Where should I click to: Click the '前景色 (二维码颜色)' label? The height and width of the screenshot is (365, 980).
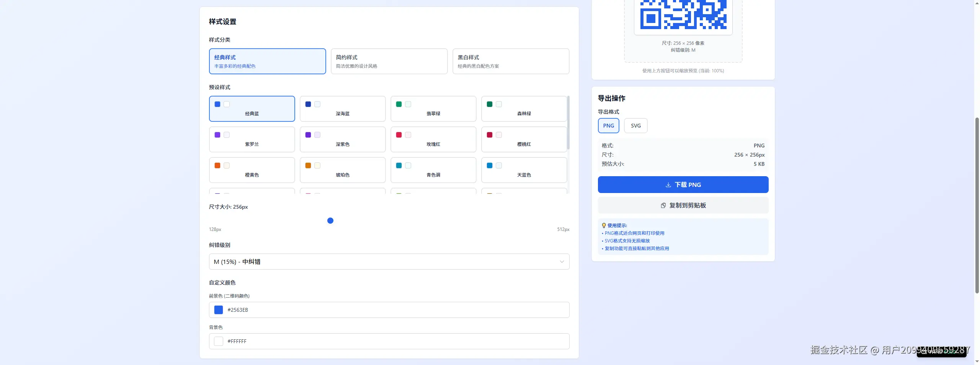coord(229,296)
